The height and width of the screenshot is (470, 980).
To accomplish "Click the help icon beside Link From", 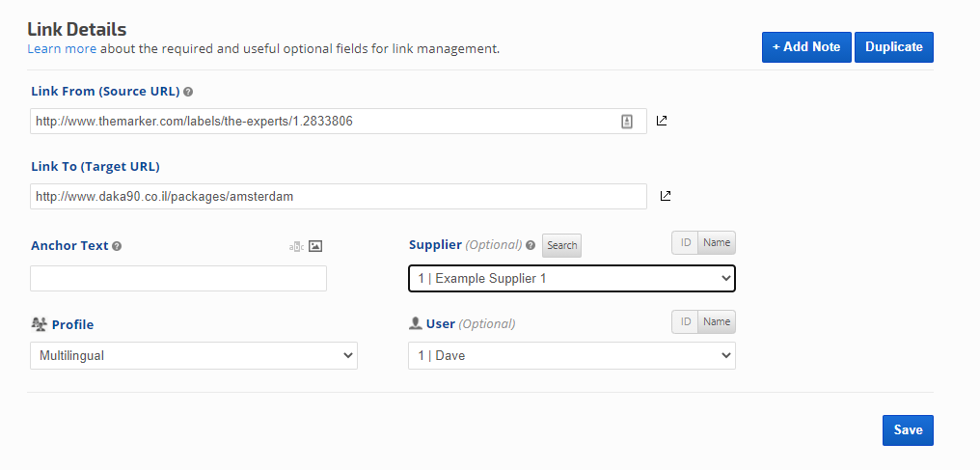I will point(188,92).
